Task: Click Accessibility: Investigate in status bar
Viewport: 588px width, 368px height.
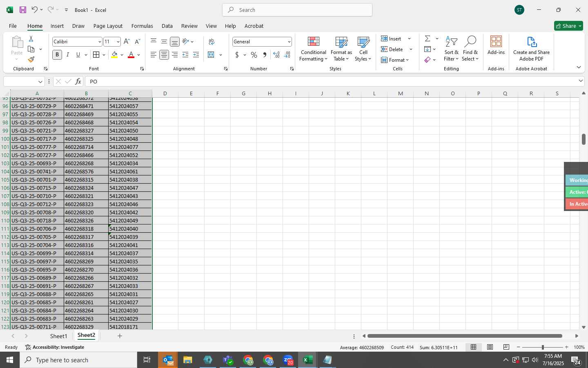Action: [55, 347]
